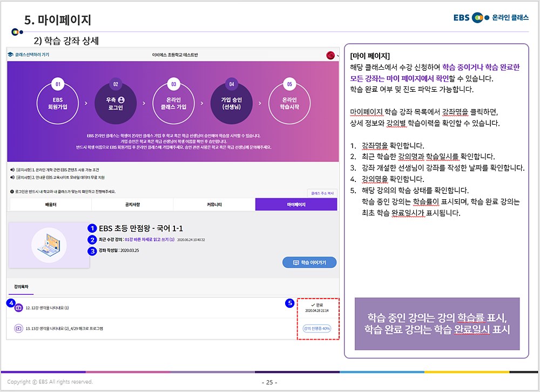
Task: Switch to the 배움터 tab
Action: [x=51, y=204]
